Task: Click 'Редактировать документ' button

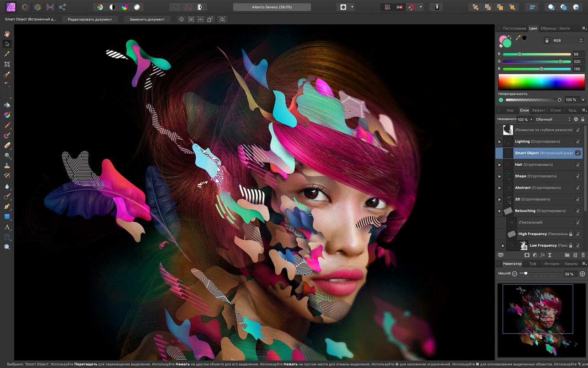Action: pyautogui.click(x=90, y=19)
